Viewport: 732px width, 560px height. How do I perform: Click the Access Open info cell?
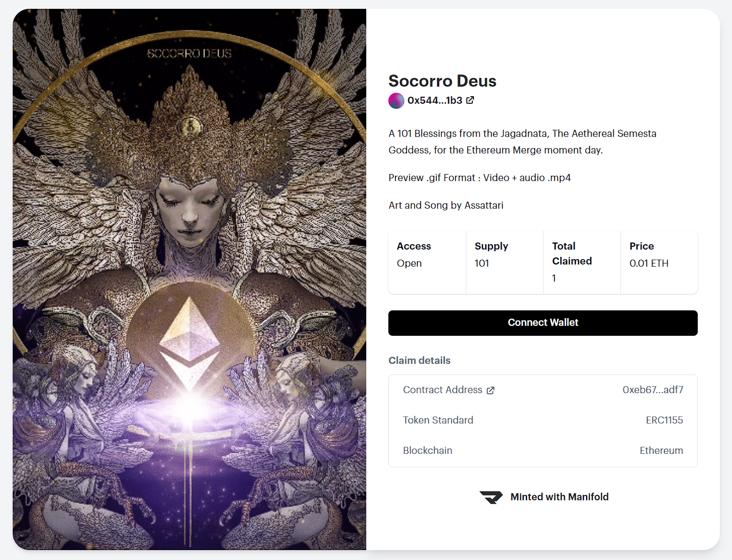click(427, 262)
